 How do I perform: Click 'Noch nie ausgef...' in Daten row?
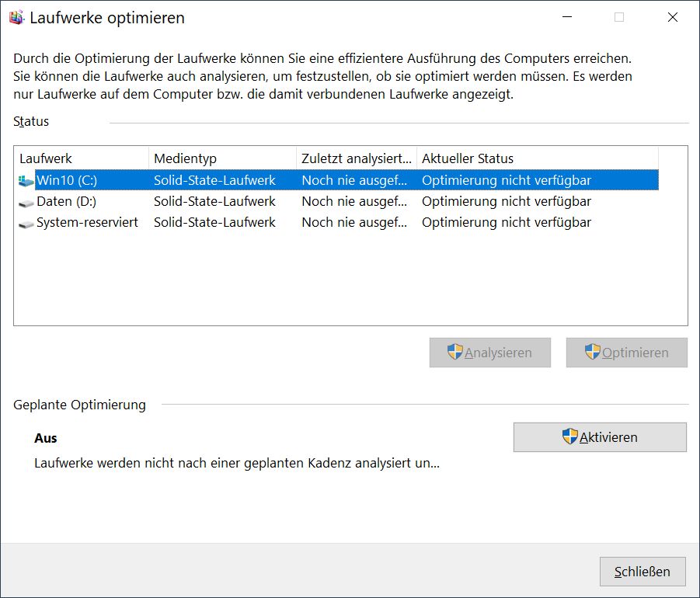coord(354,201)
